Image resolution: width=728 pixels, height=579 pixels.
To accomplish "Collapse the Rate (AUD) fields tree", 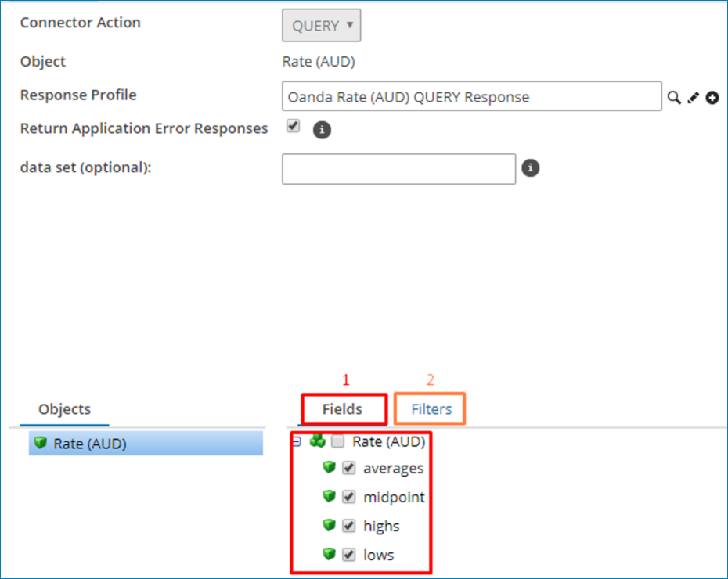I will point(296,441).
